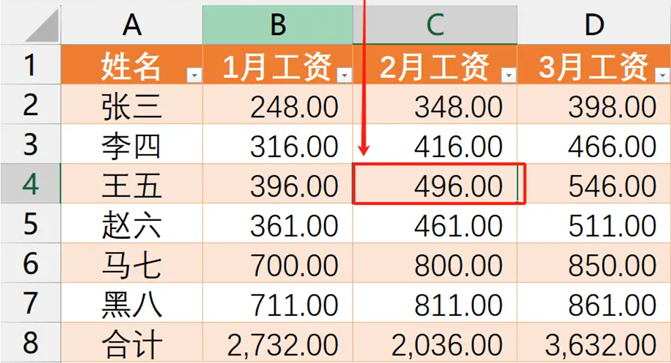Click the total cell 3,632.00
Screen dimensions: 671x363
[x=594, y=342]
